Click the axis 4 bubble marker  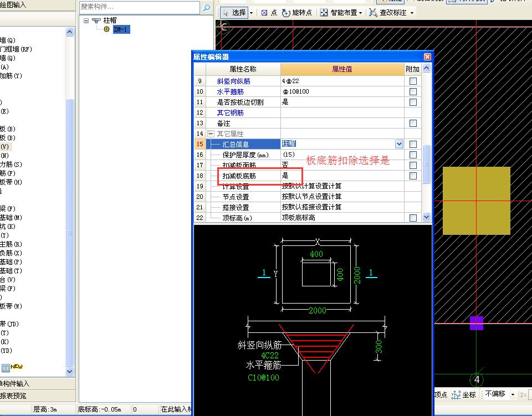(x=477, y=380)
